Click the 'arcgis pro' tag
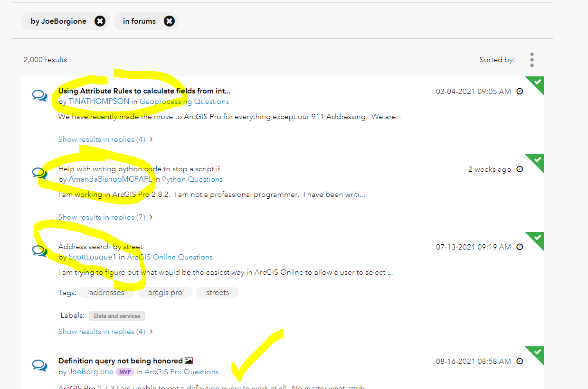 165,292
